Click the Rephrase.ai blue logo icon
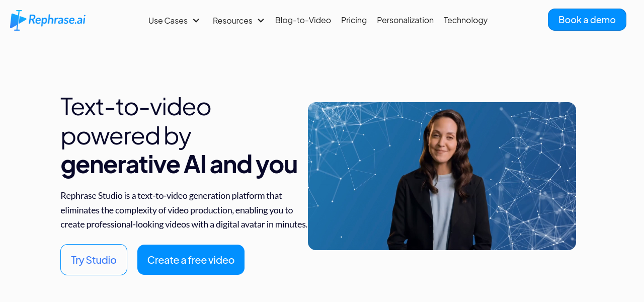Viewport: 644px width, 302px height. (18, 20)
